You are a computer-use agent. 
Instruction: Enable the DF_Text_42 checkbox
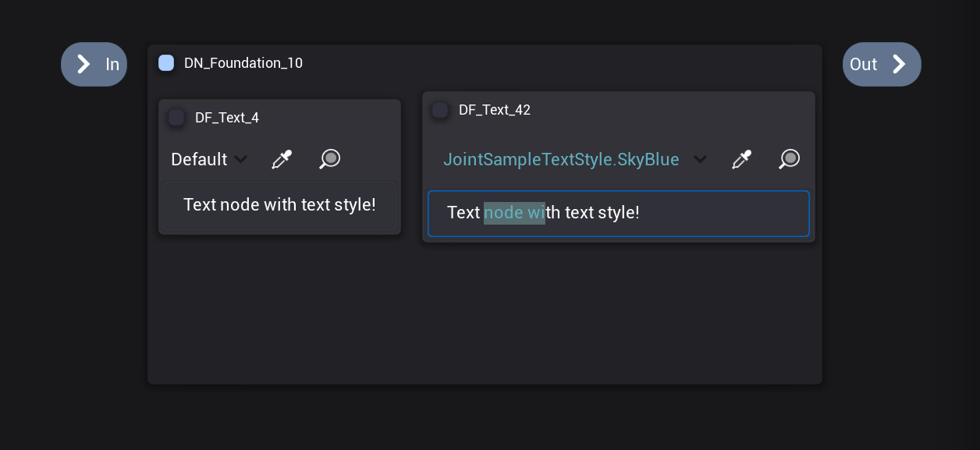click(440, 110)
